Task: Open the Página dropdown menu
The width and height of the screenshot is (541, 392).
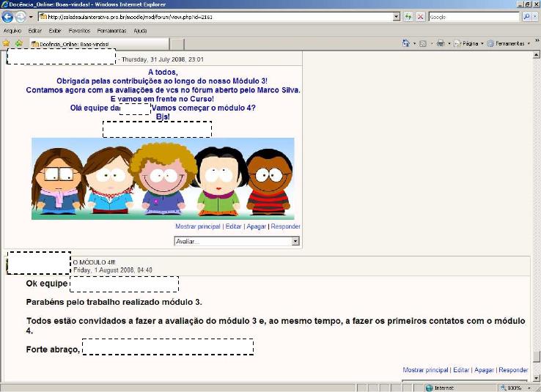Action: pos(468,43)
